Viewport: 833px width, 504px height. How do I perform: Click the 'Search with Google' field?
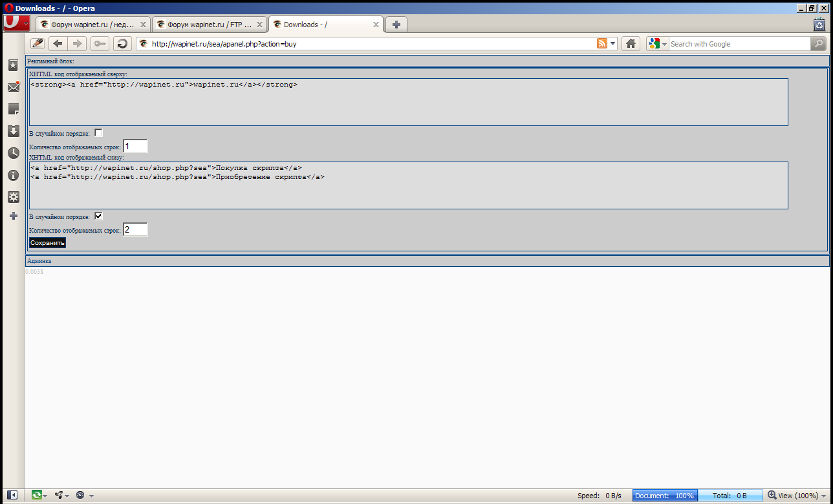[x=739, y=44]
